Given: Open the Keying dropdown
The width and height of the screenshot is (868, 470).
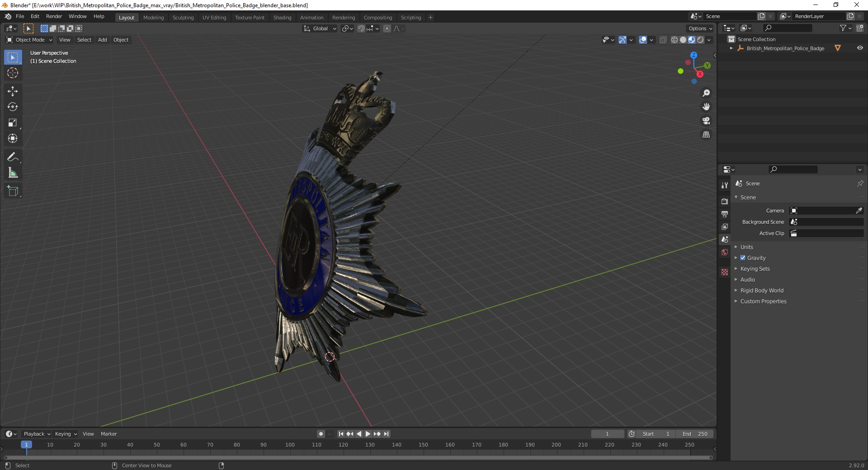Looking at the screenshot, I should [66, 434].
